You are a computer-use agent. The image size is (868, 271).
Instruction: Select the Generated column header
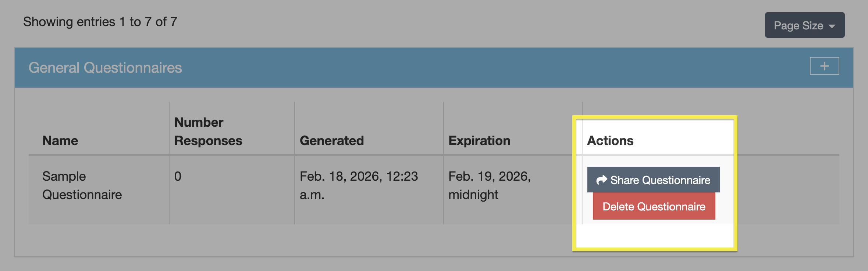332,141
